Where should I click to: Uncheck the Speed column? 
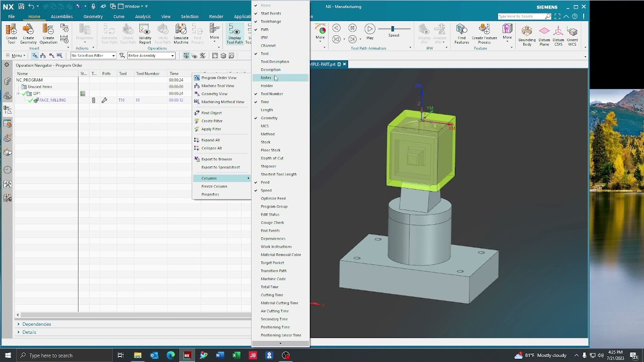[280, 191]
